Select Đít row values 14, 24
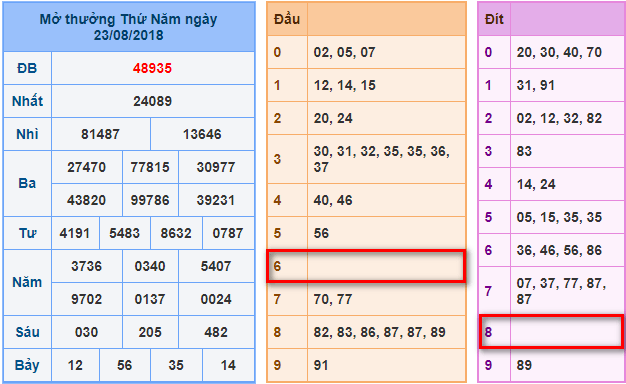Screen dimensions: 626x384 pos(536,184)
